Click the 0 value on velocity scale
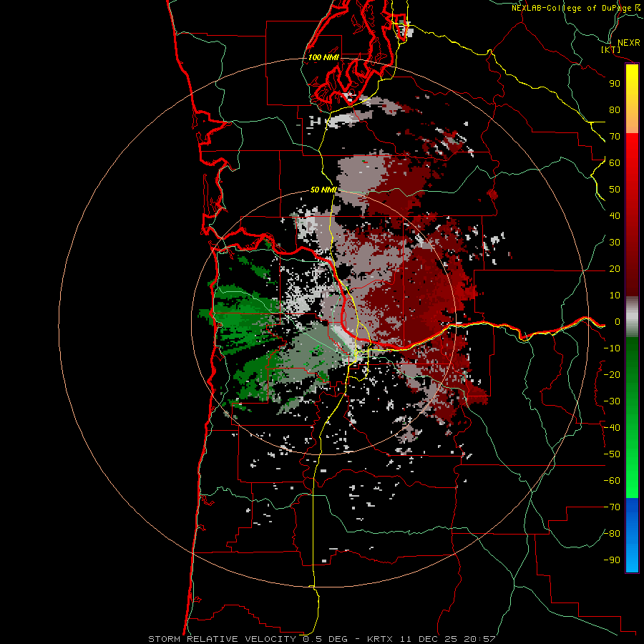Screen dimensions: 644x644 (617, 322)
